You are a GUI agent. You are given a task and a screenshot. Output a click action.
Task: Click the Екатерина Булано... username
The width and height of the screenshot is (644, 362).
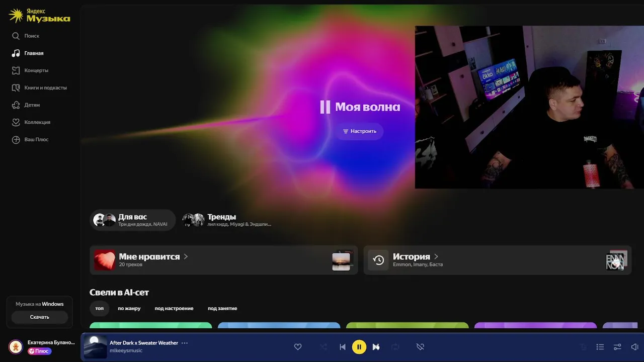pyautogui.click(x=51, y=342)
